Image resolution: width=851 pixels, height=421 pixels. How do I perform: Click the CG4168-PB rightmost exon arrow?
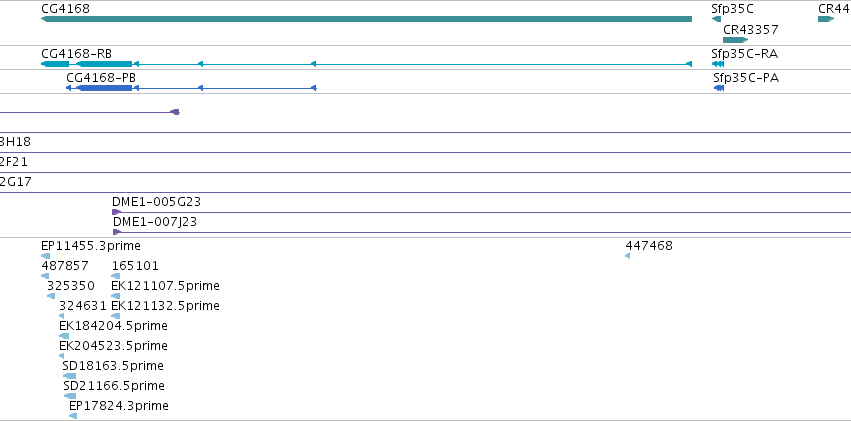coord(313,88)
